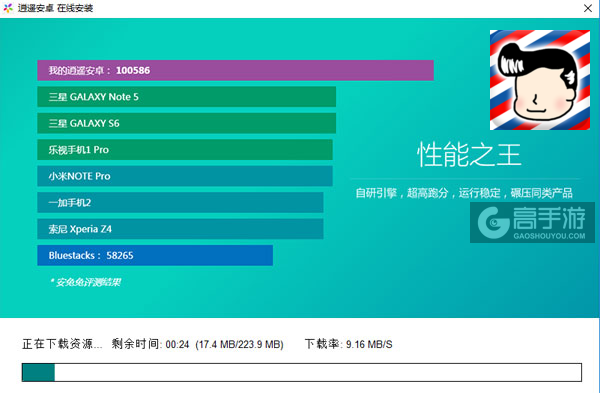Screen dimensions: 600x393
Task: Click the 正在下载资源 status text
Action: [x=62, y=344]
